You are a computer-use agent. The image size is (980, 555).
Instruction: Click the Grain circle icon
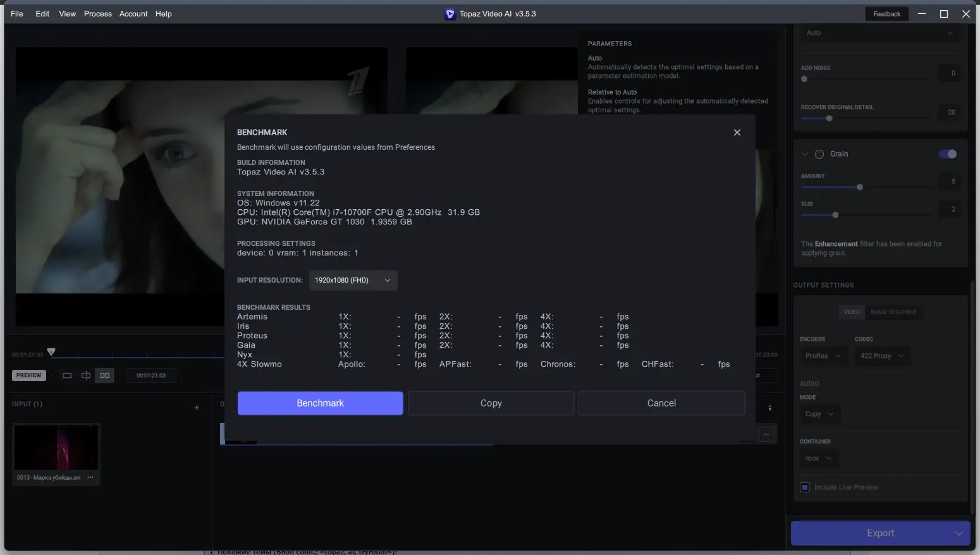pos(819,154)
